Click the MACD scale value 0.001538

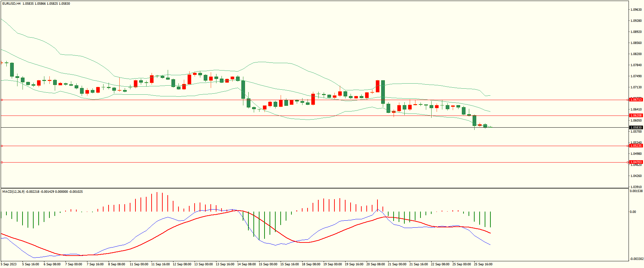636,191
